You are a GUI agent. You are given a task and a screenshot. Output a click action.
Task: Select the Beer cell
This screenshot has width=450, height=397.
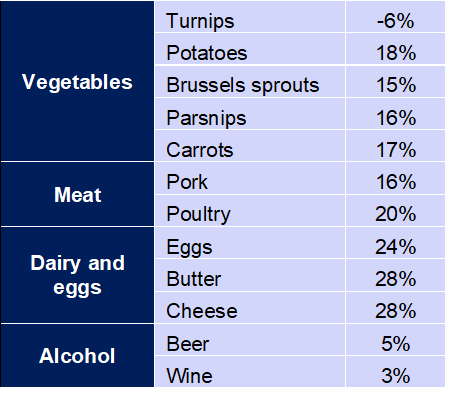(250, 339)
